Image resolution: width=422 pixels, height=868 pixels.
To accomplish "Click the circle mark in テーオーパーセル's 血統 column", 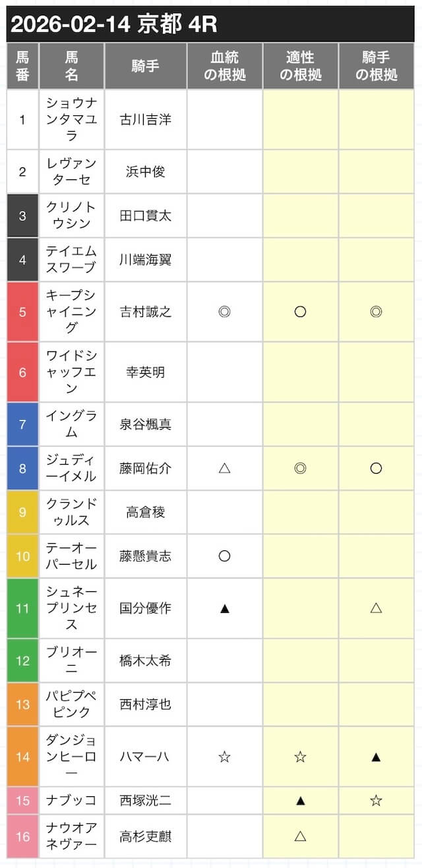I will tap(224, 556).
